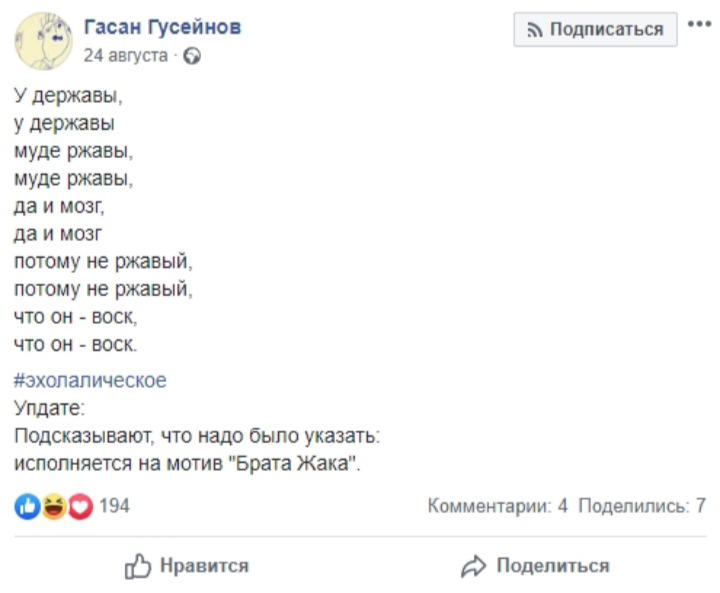
Task: Open the 194 reactions count
Action: [x=115, y=506]
